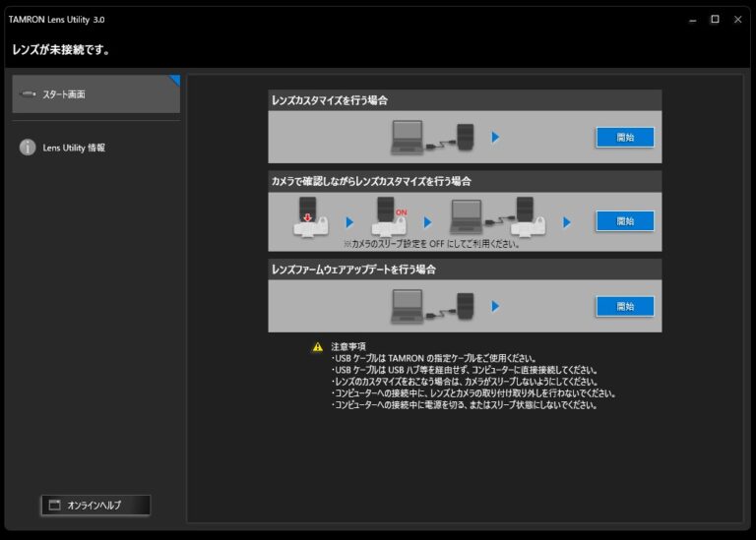756x540 pixels.
Task: Click the blue arrow in the レンズカスタマイズ row
Action: click(x=496, y=138)
